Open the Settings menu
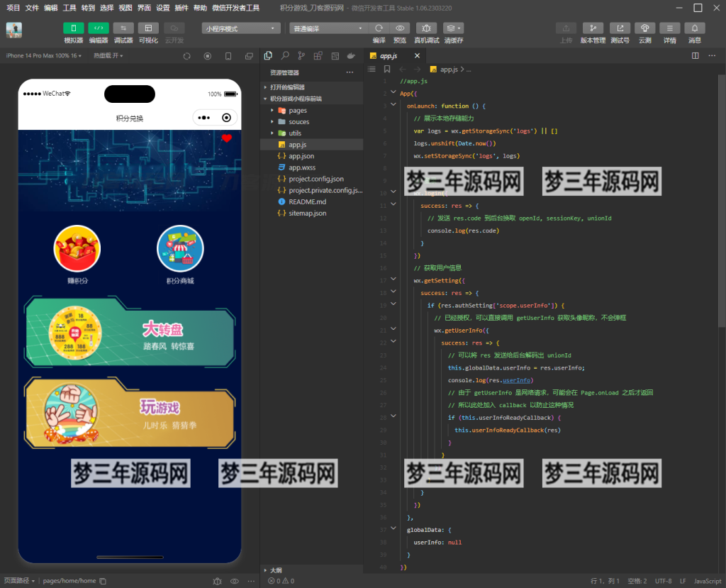 163,8
